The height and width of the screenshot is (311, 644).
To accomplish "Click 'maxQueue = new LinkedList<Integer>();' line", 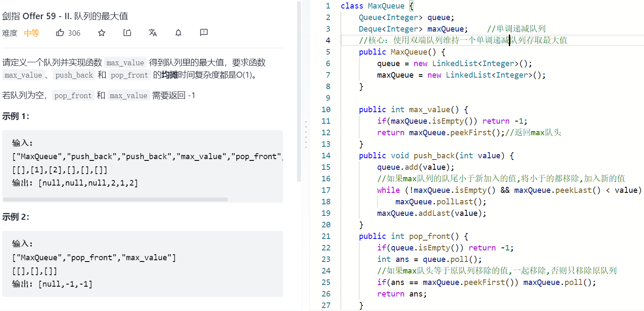I will tap(462, 75).
